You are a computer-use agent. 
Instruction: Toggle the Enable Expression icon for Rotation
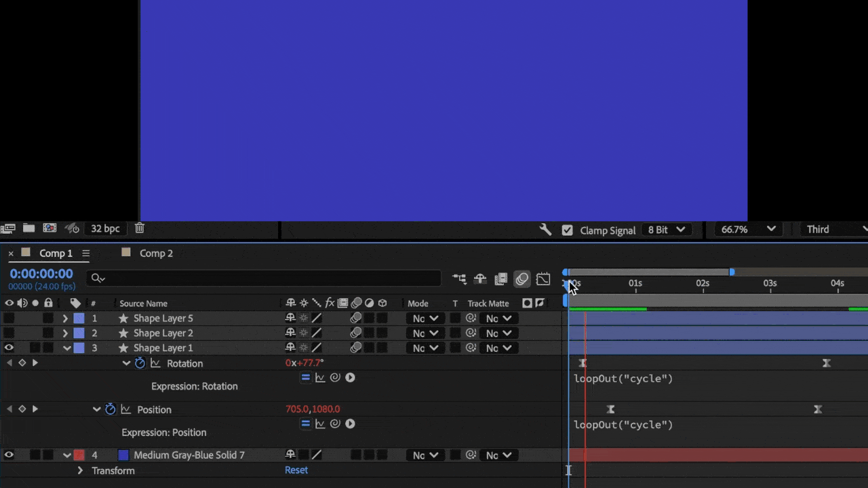click(x=306, y=378)
